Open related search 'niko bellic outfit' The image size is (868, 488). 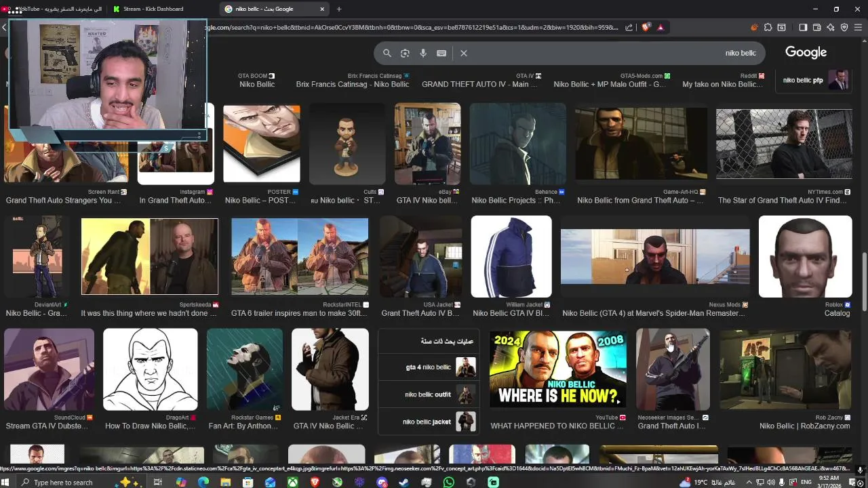click(428, 394)
